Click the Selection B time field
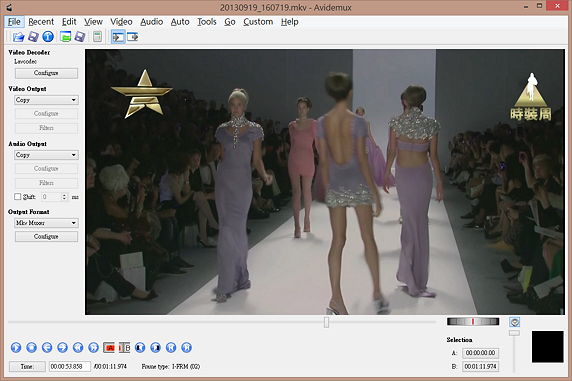Viewport: 572px width, 381px height. pyautogui.click(x=480, y=366)
